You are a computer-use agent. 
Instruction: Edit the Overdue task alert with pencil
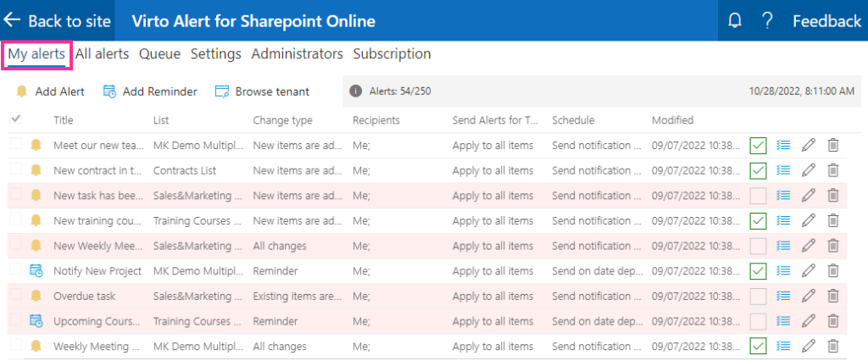click(x=809, y=296)
